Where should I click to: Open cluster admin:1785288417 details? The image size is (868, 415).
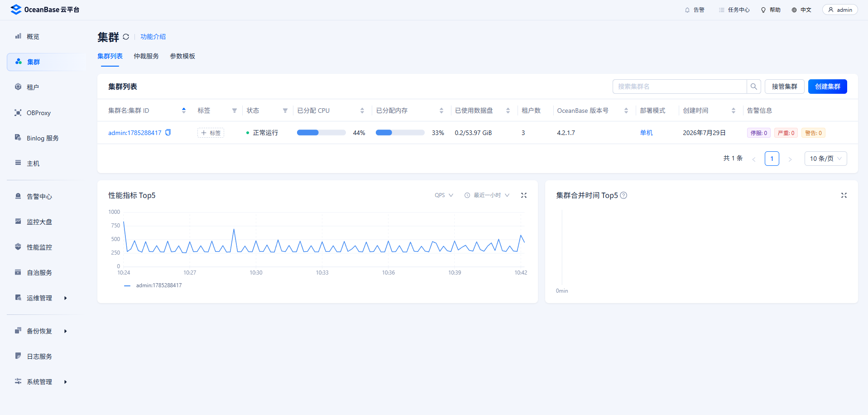click(135, 133)
